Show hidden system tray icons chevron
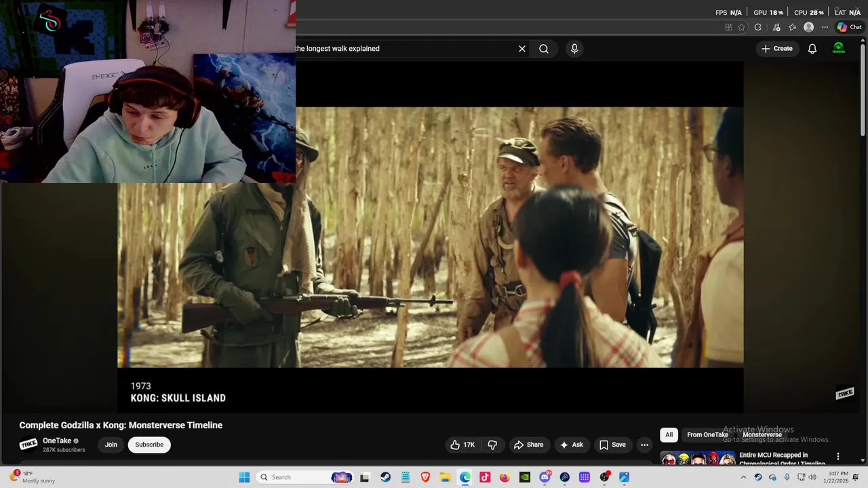The width and height of the screenshot is (868, 488). click(743, 477)
